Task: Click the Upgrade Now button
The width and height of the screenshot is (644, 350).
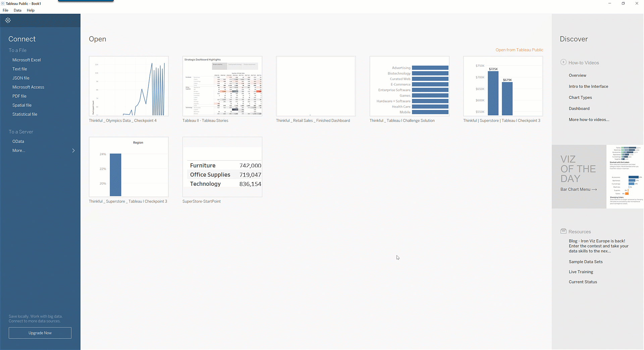Action: tap(40, 333)
